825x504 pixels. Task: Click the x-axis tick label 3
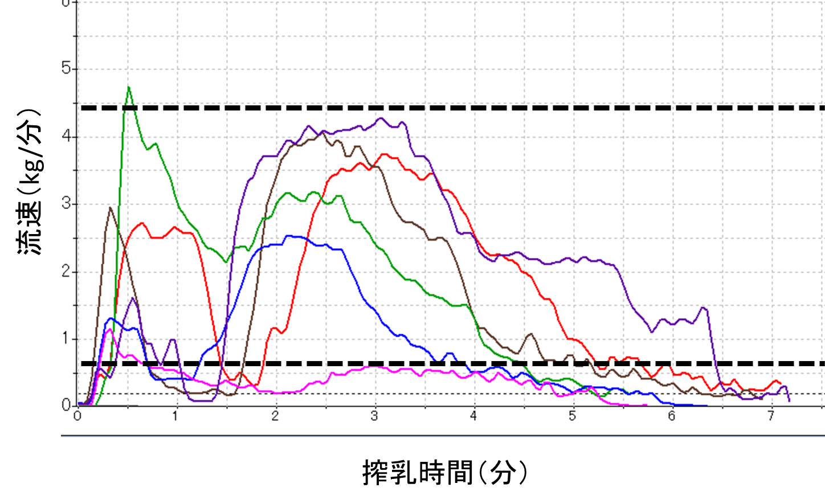(x=374, y=416)
